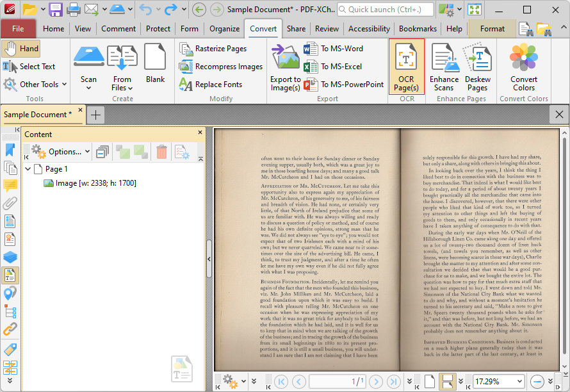The height and width of the screenshot is (392, 570).
Task: Open the email icon dropdown arrow
Action: [104, 10]
